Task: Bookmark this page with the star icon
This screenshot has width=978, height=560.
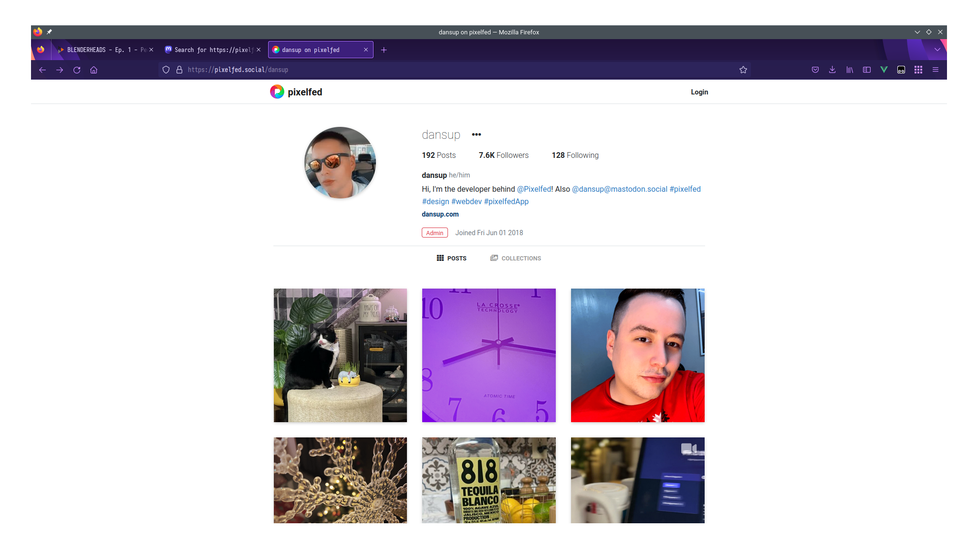Action: (743, 70)
